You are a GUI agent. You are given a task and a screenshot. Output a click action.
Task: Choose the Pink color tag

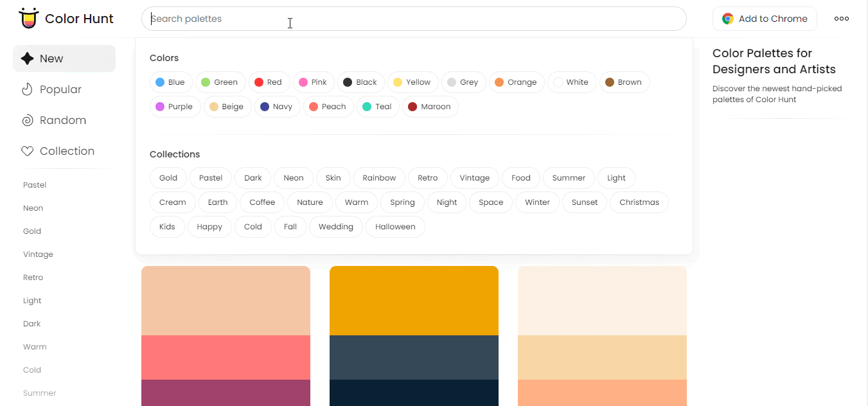coord(314,82)
